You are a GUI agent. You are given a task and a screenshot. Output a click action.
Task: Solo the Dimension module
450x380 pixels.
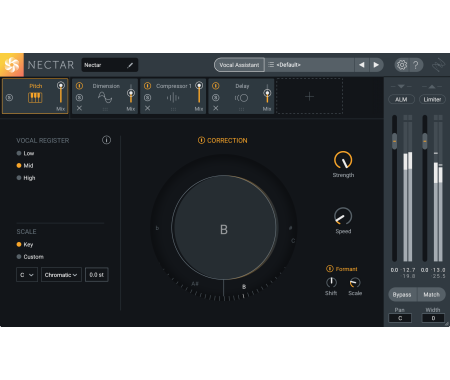point(79,98)
